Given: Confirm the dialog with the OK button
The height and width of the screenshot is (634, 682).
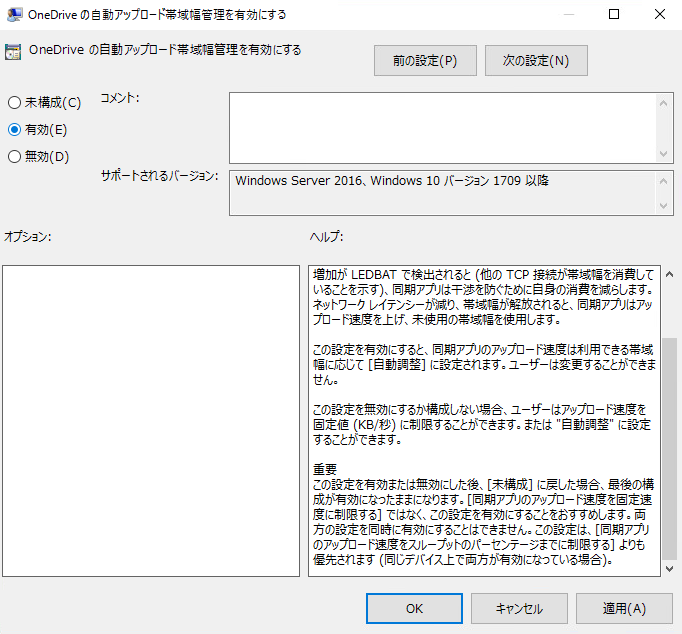Looking at the screenshot, I should tap(414, 608).
